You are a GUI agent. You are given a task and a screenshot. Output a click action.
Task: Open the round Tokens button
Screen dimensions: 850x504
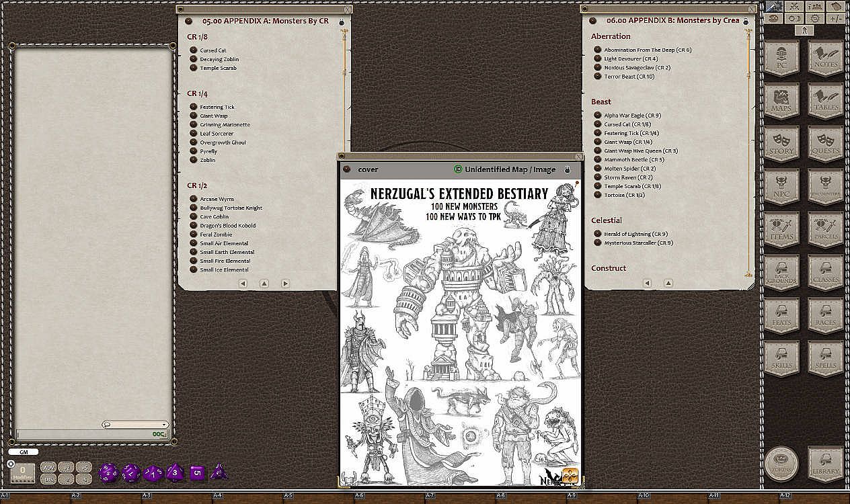(x=781, y=464)
